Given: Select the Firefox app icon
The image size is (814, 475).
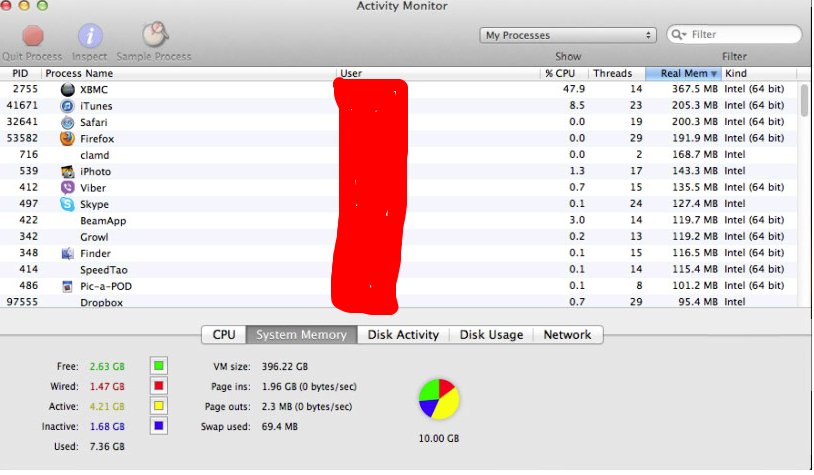Looking at the screenshot, I should 67,139.
